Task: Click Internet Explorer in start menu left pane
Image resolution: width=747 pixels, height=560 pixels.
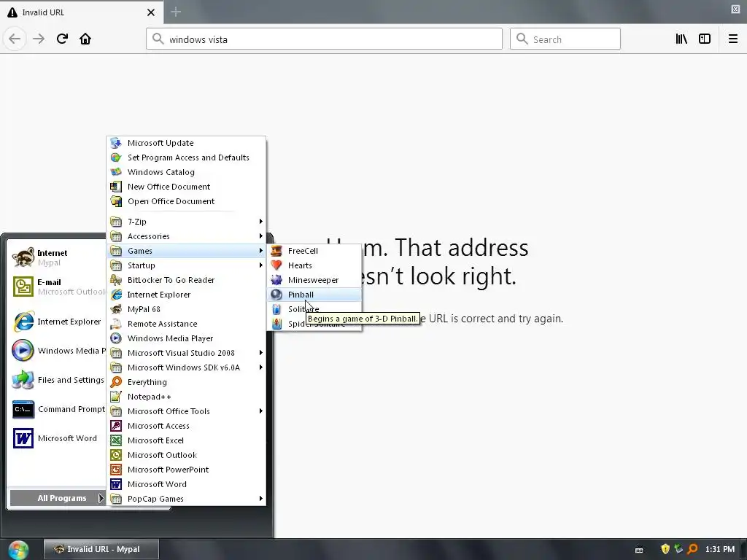Action: 57,322
